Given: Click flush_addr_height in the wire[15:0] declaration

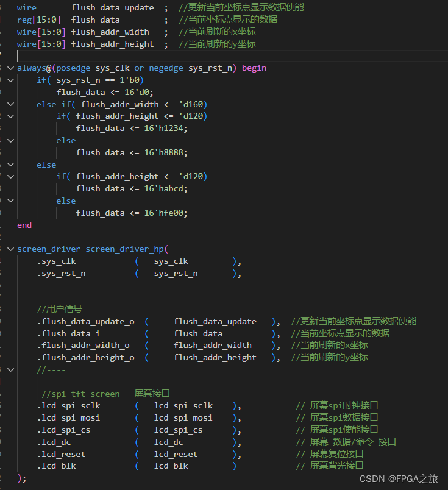Looking at the screenshot, I should [x=112, y=44].
